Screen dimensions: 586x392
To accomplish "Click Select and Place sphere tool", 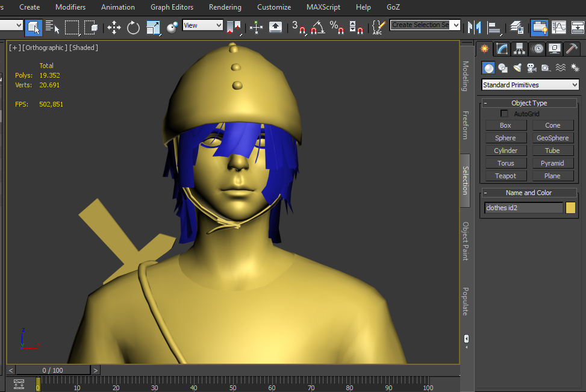I will tap(172, 28).
